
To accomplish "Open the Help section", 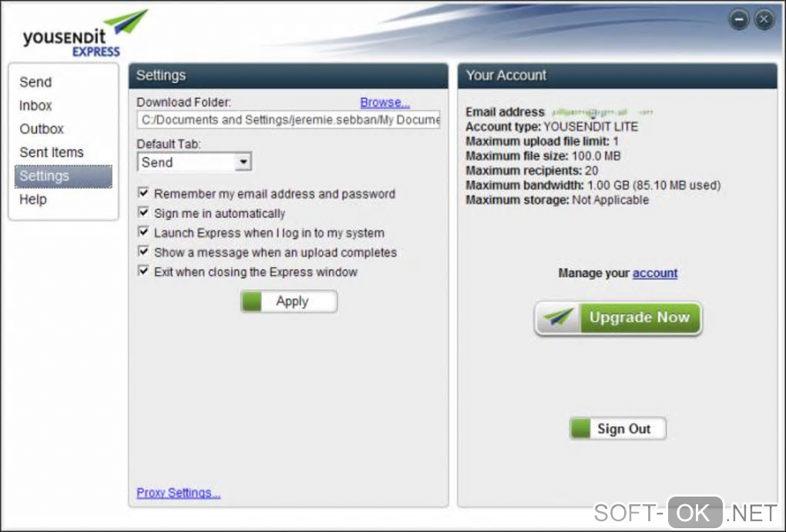I will click(x=33, y=199).
